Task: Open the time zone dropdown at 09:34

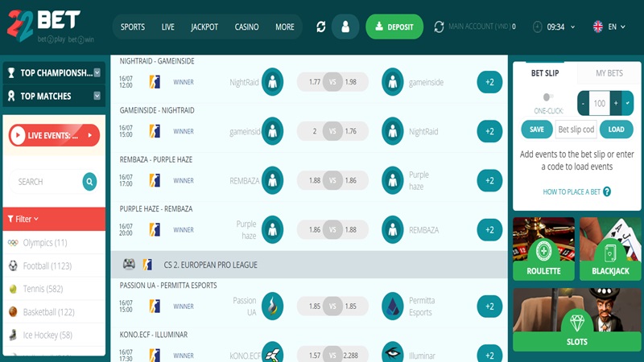Action: (572, 27)
